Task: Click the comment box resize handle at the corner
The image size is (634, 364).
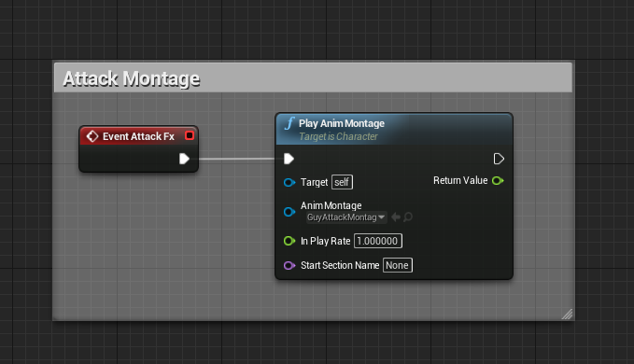Action: [x=568, y=314]
